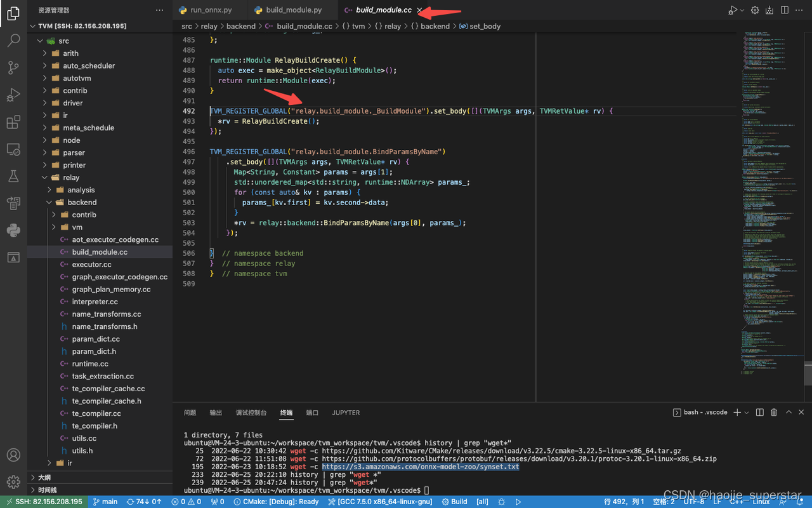Open the Python view in activity bar
Viewport: 812px width, 508px height.
(x=13, y=230)
